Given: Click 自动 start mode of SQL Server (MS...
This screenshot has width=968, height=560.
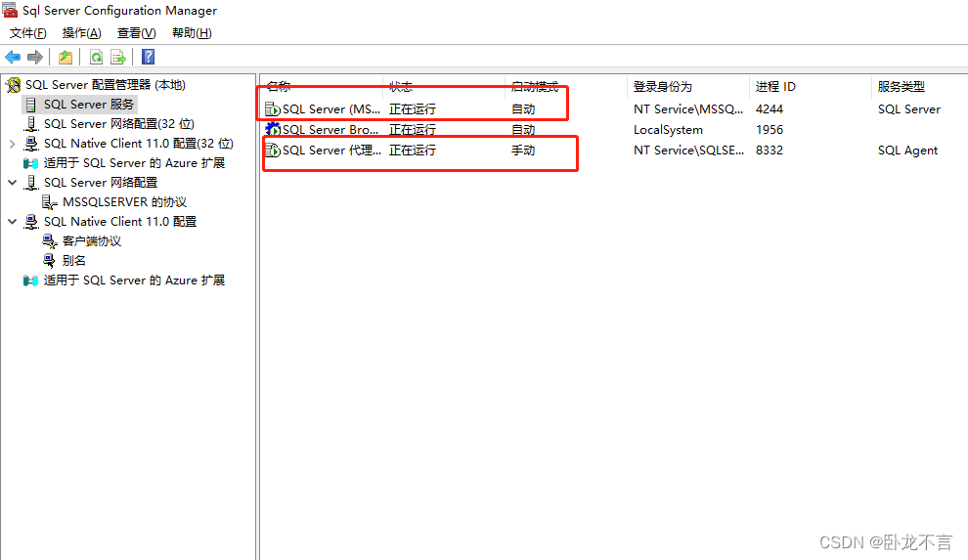Looking at the screenshot, I should 523,109.
